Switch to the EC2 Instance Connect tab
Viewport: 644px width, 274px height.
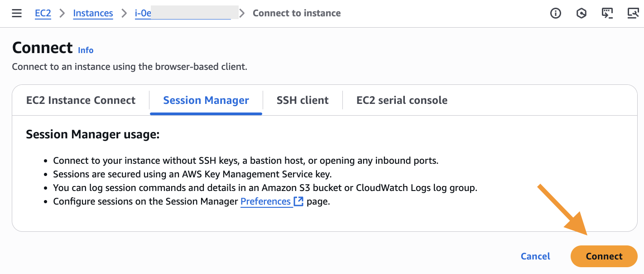point(80,100)
